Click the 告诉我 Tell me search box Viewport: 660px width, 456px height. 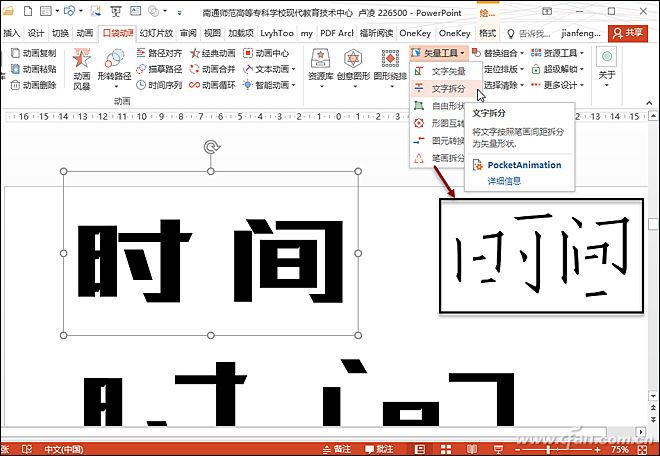pyautogui.click(x=529, y=34)
